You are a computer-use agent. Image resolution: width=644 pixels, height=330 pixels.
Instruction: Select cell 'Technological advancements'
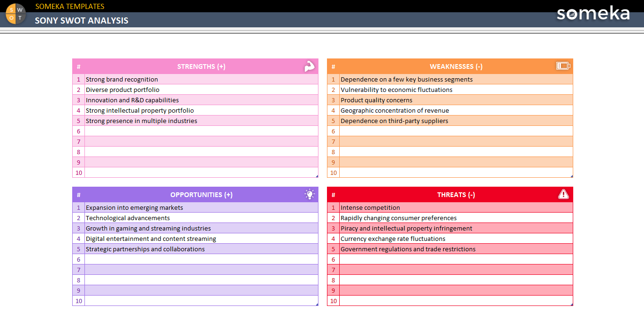(201, 218)
